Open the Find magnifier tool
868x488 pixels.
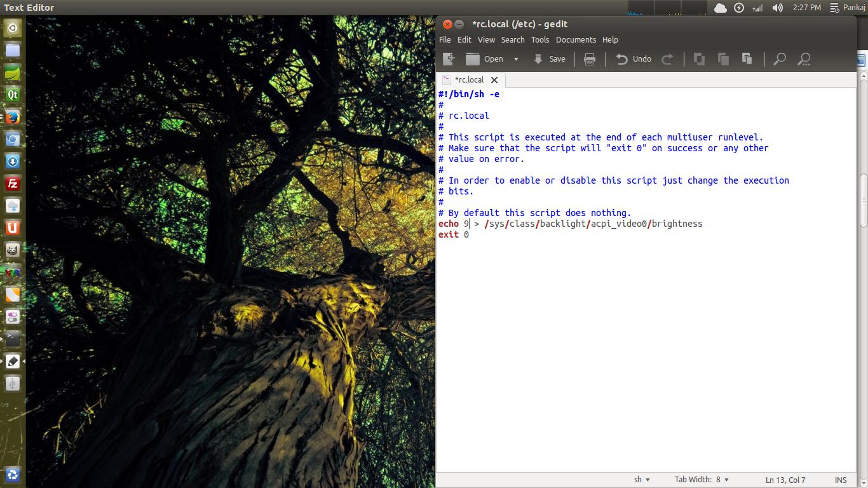[780, 59]
